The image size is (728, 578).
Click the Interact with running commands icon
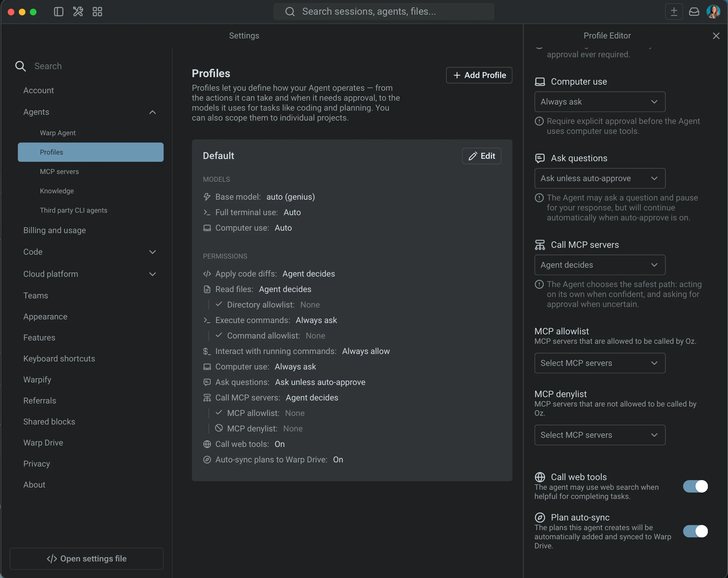pos(207,351)
